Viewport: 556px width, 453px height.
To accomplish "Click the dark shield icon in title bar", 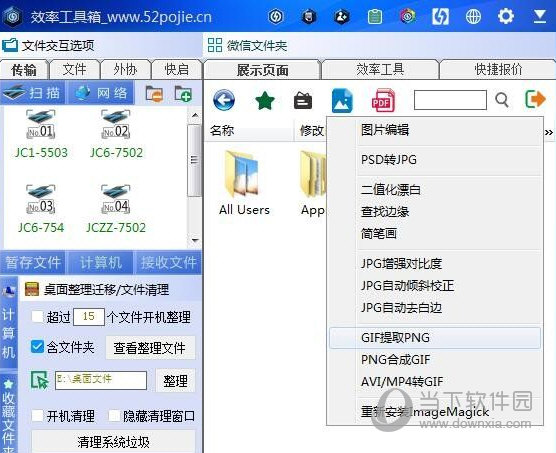I will pos(309,16).
